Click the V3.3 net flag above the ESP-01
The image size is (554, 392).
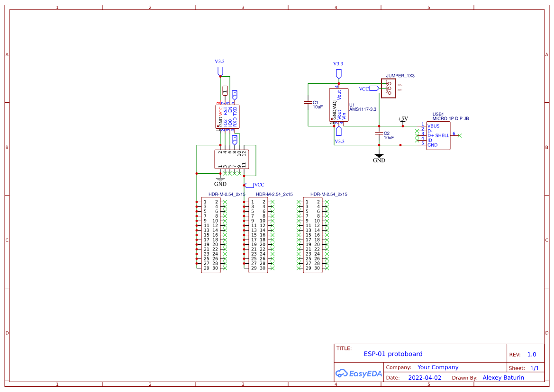(x=219, y=70)
